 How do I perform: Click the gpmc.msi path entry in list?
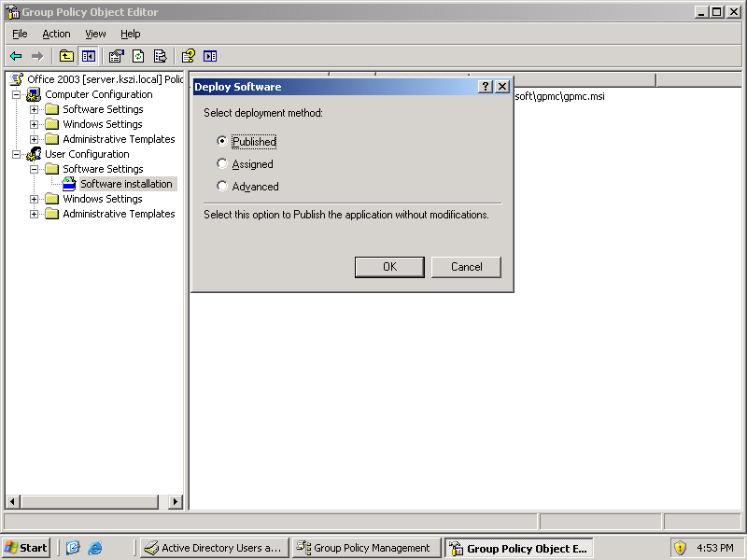click(x=559, y=96)
